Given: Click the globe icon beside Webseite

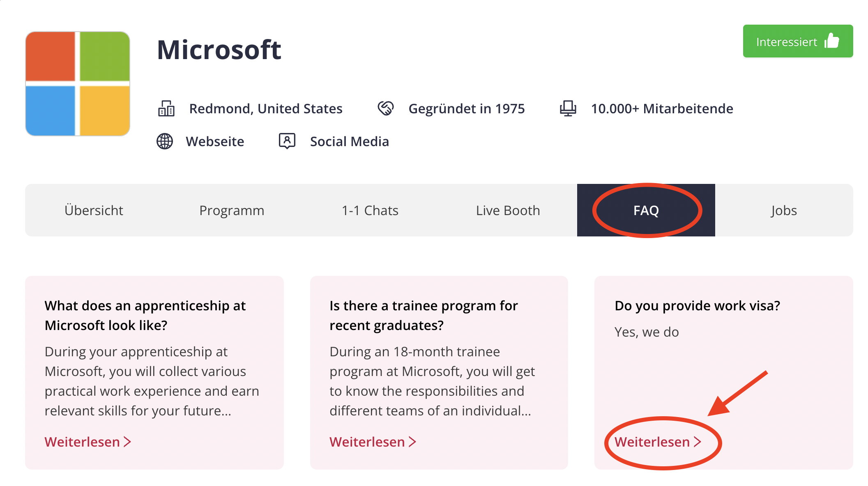Looking at the screenshot, I should 165,141.
